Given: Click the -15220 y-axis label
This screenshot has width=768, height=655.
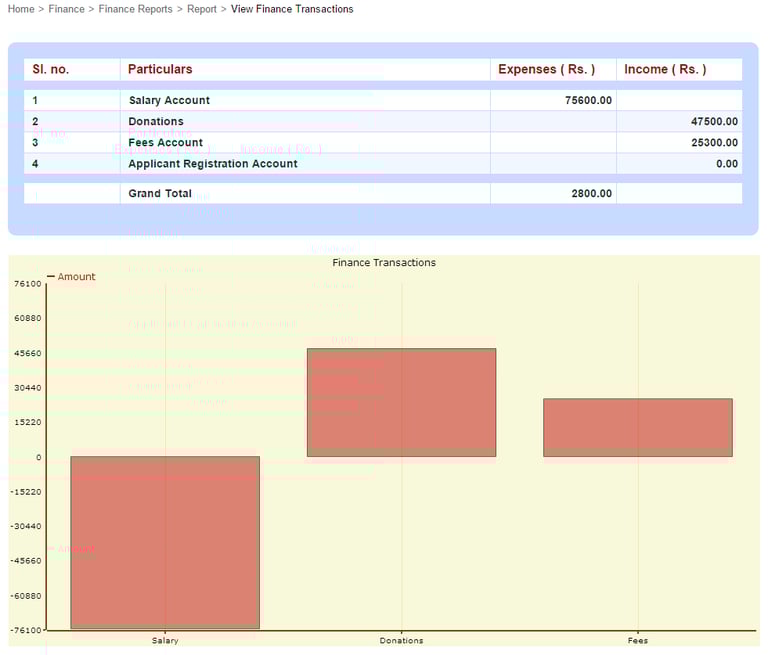Looking at the screenshot, I should (26, 492).
